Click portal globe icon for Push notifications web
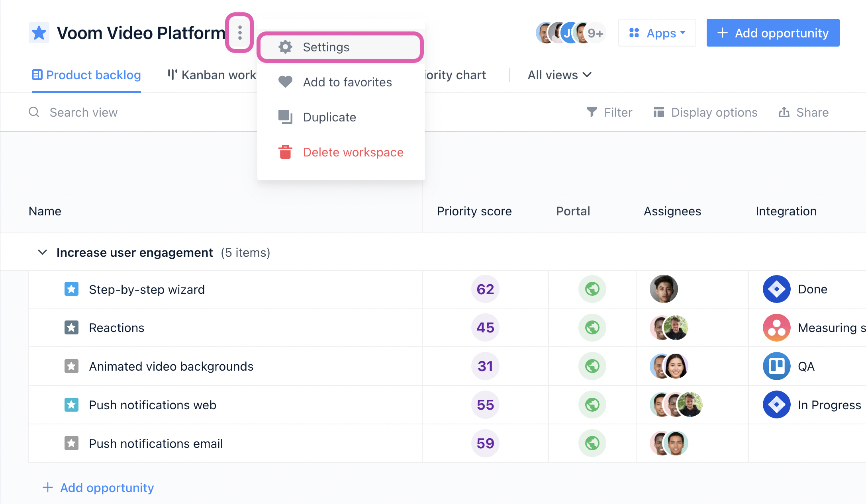866x504 pixels. pyautogui.click(x=592, y=405)
